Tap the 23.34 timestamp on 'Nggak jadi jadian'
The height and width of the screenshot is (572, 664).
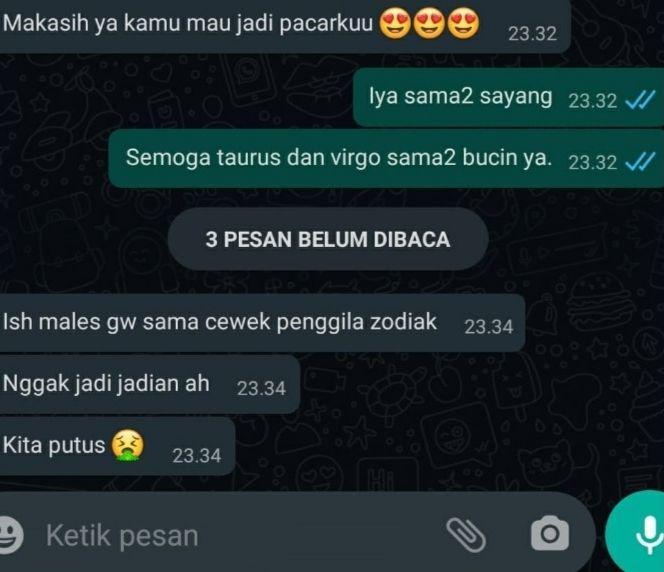click(x=261, y=388)
